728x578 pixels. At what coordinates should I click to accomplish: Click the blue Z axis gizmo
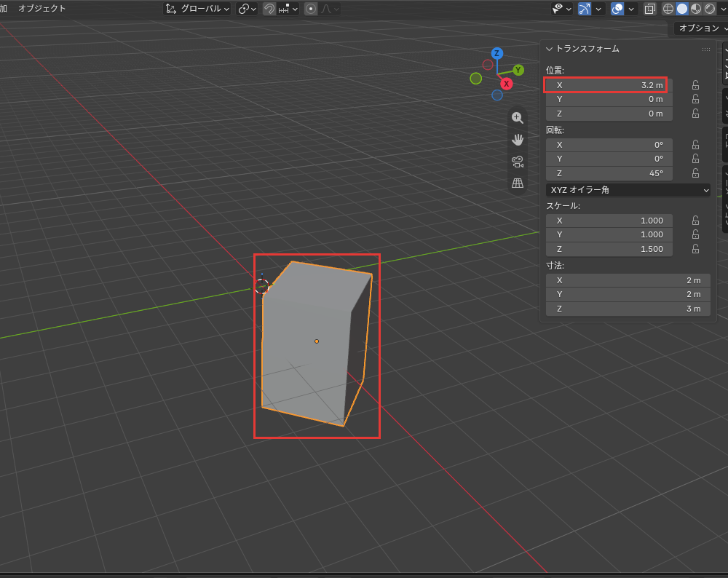pos(496,53)
